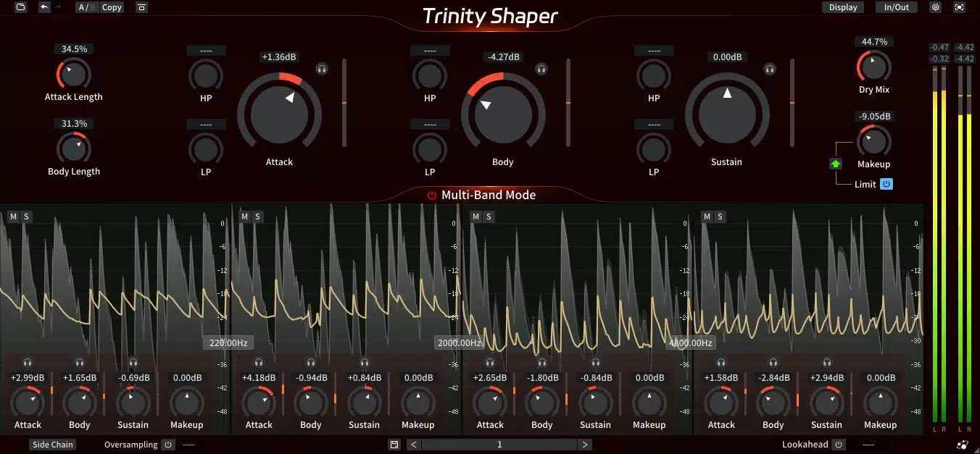The image size is (980, 454).
Task: Click the large main Body knob
Action: click(x=503, y=113)
